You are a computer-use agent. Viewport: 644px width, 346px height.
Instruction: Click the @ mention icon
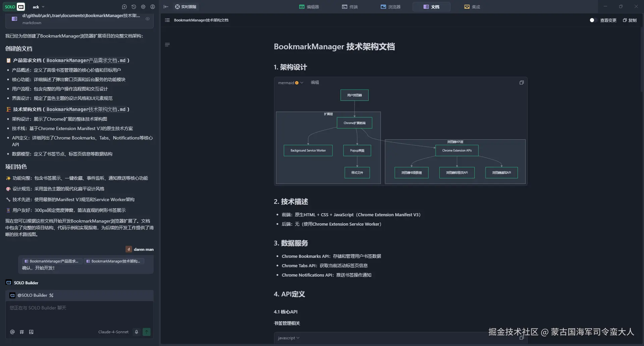12,332
